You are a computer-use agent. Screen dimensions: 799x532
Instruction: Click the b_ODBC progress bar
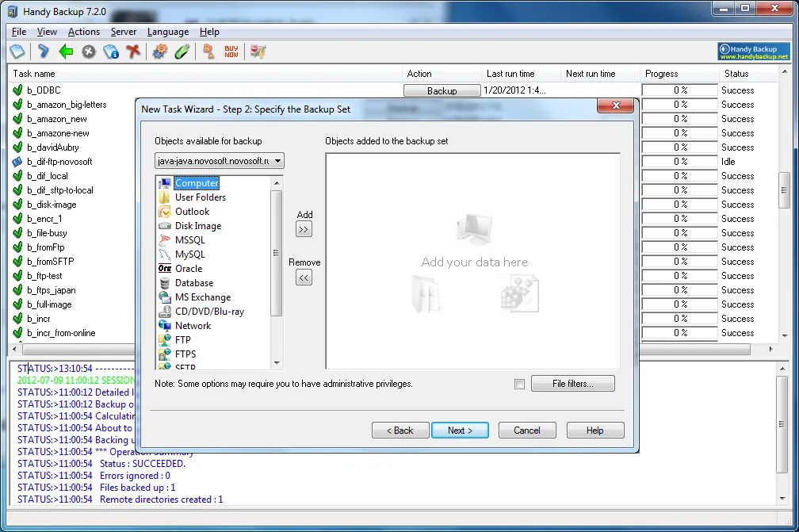[x=680, y=90]
